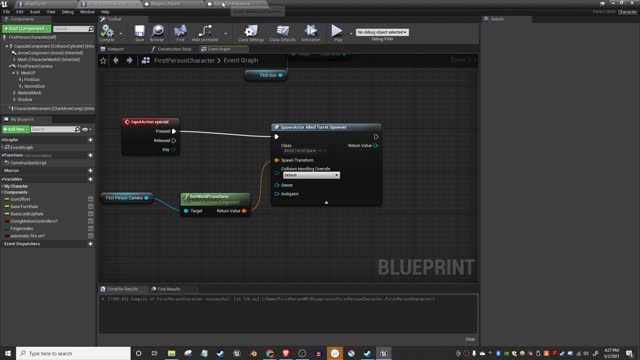Expand the SpawnActor node advanced arrow
Image resolution: width=640 pixels, height=360 pixels.
[326, 202]
